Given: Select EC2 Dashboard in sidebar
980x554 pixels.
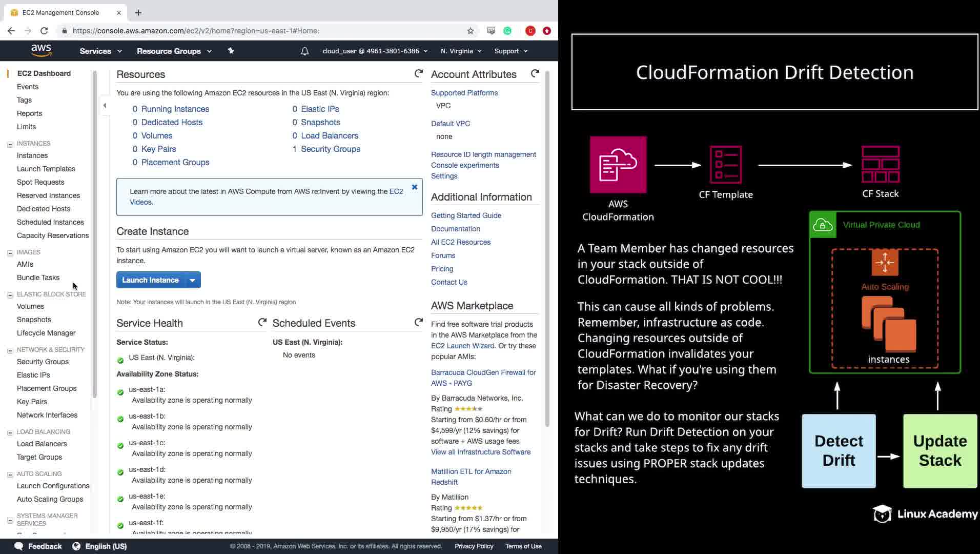Looking at the screenshot, I should (x=44, y=73).
